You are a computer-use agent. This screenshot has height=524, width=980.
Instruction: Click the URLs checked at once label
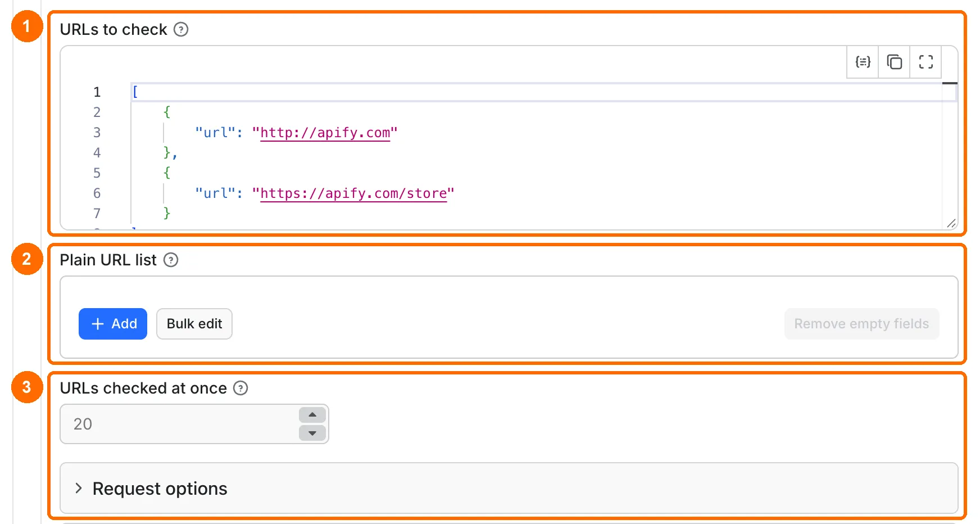tap(143, 388)
